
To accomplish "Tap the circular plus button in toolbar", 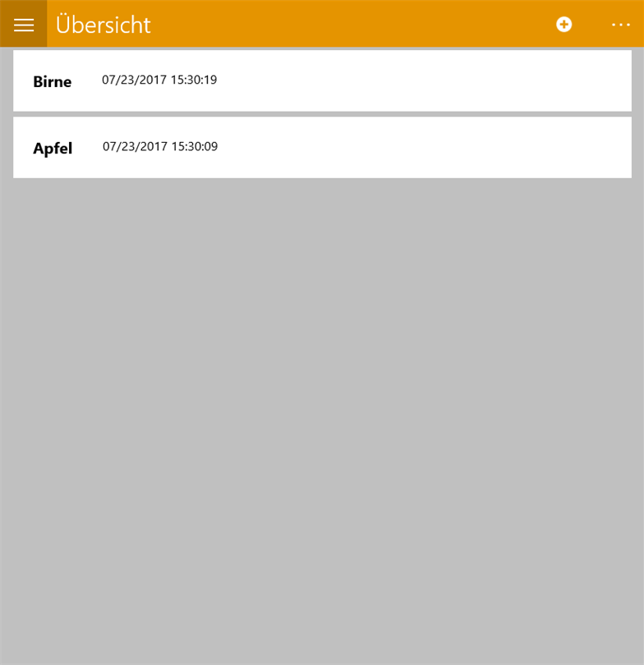I will click(x=563, y=24).
